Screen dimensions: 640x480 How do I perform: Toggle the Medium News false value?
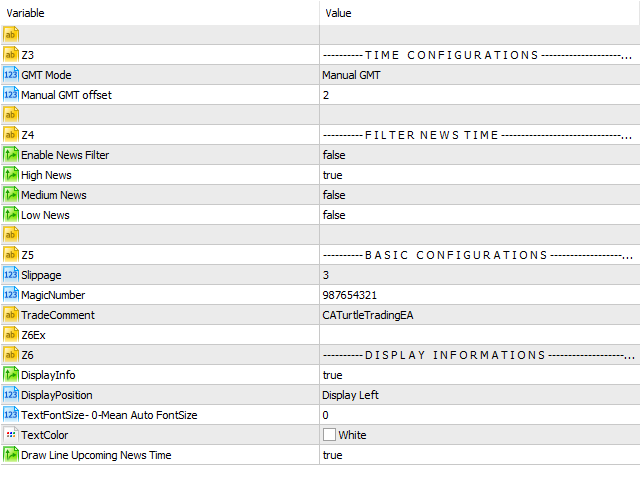pyautogui.click(x=334, y=195)
